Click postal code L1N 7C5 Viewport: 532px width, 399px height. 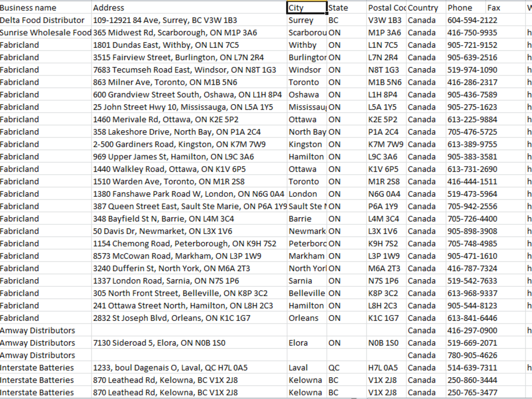[386, 45]
